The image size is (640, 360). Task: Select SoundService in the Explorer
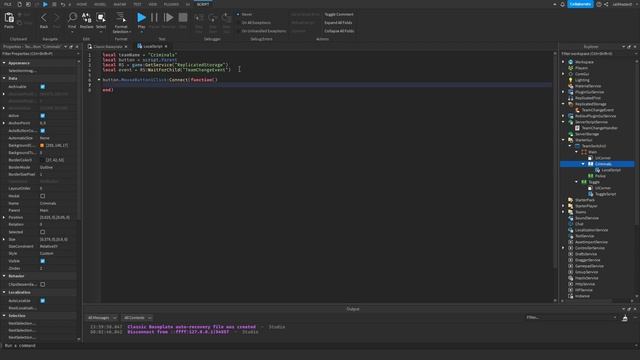click(587, 218)
